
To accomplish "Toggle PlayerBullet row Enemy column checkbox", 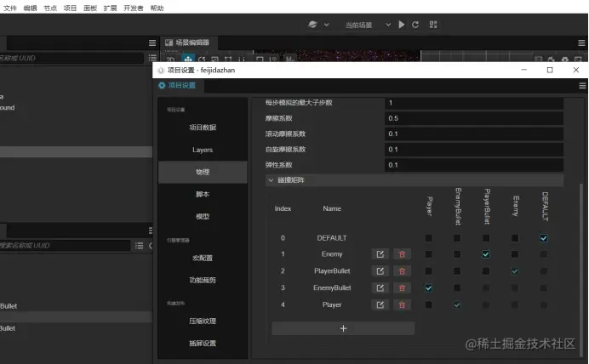I will pyautogui.click(x=515, y=271).
